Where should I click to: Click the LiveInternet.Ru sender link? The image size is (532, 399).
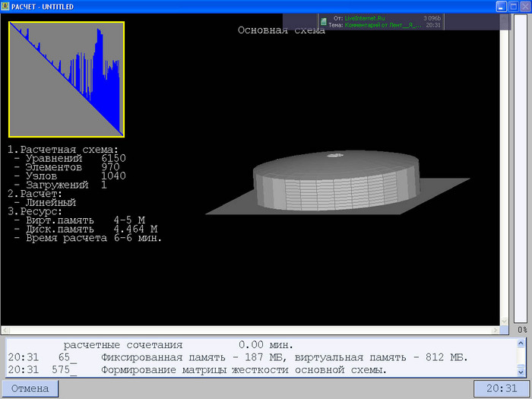(x=365, y=18)
